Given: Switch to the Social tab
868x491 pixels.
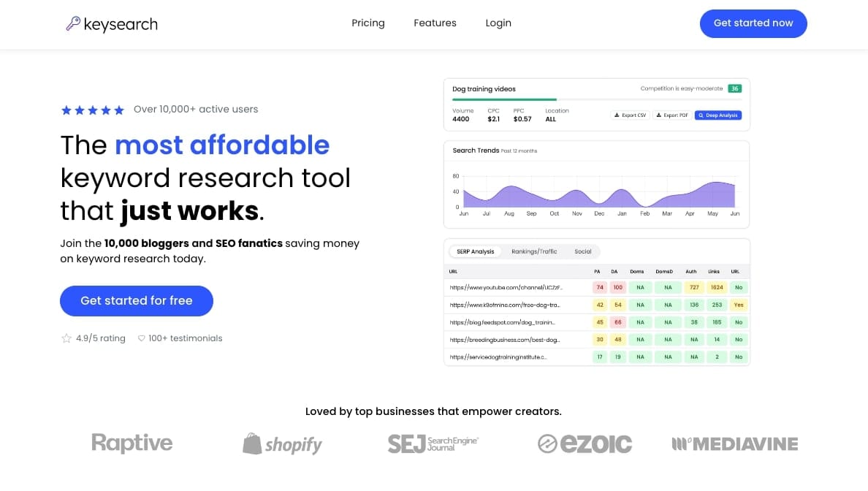Looking at the screenshot, I should point(582,251).
